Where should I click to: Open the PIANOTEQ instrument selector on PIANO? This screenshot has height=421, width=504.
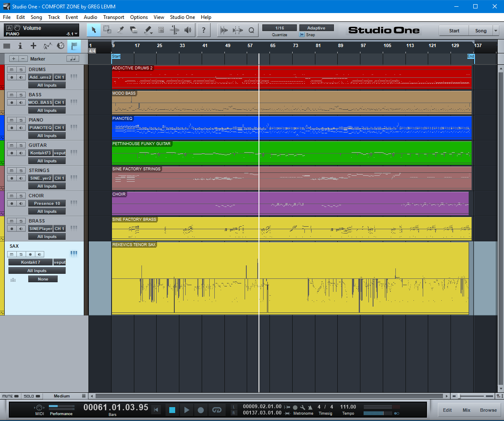click(40, 128)
